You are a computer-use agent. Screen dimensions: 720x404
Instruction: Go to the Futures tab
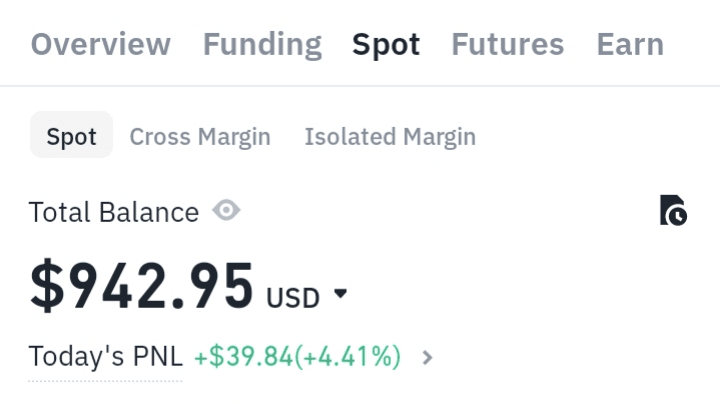point(507,44)
